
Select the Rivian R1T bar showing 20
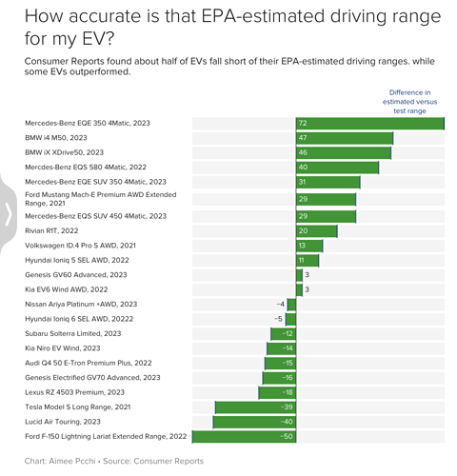click(x=317, y=231)
